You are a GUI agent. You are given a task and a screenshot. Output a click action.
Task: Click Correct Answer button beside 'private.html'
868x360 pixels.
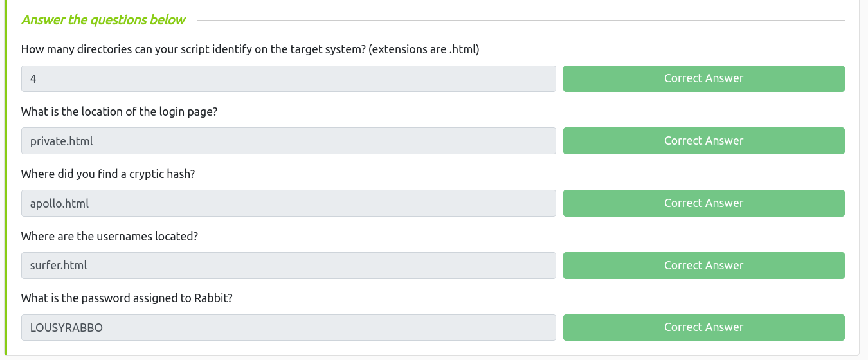(703, 141)
